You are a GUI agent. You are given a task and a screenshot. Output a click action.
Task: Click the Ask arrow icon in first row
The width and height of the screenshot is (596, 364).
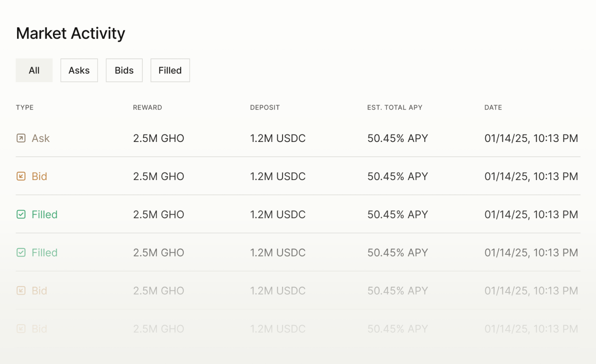tap(21, 138)
